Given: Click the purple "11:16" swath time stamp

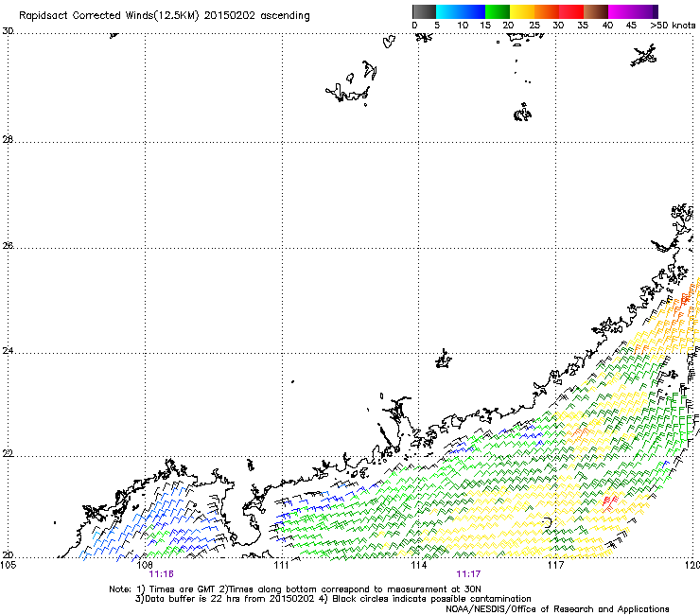Looking at the screenshot, I should (x=161, y=574).
